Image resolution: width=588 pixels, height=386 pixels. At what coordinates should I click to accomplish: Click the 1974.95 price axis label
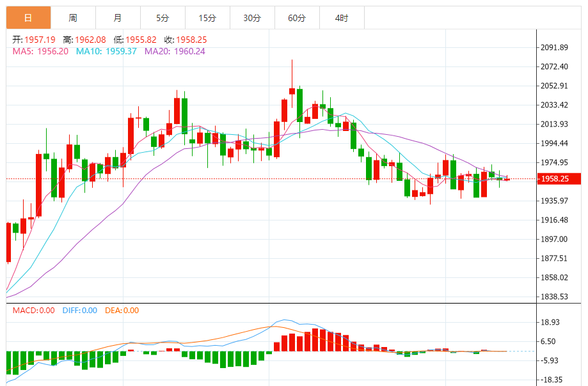[554, 162]
